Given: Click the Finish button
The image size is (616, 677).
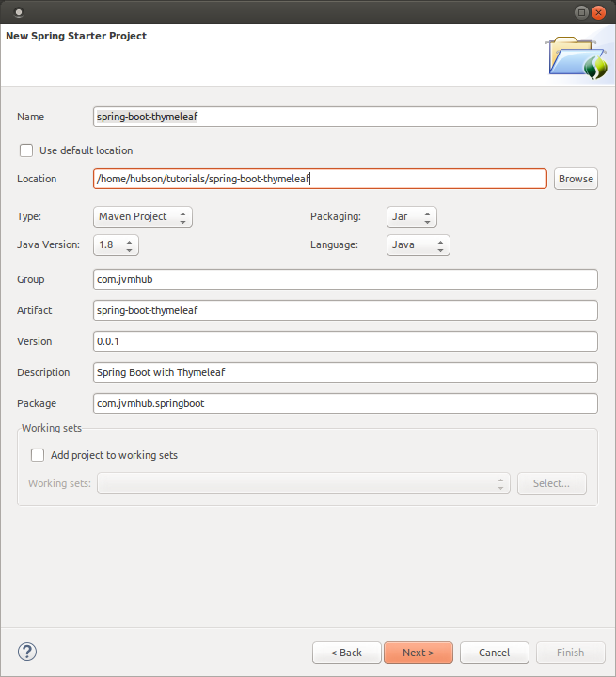Looking at the screenshot, I should coord(570,653).
